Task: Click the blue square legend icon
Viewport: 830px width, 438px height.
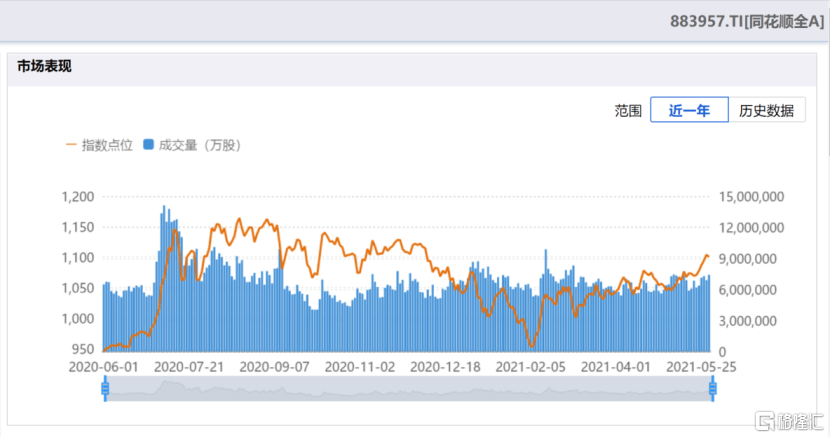Action: 148,145
